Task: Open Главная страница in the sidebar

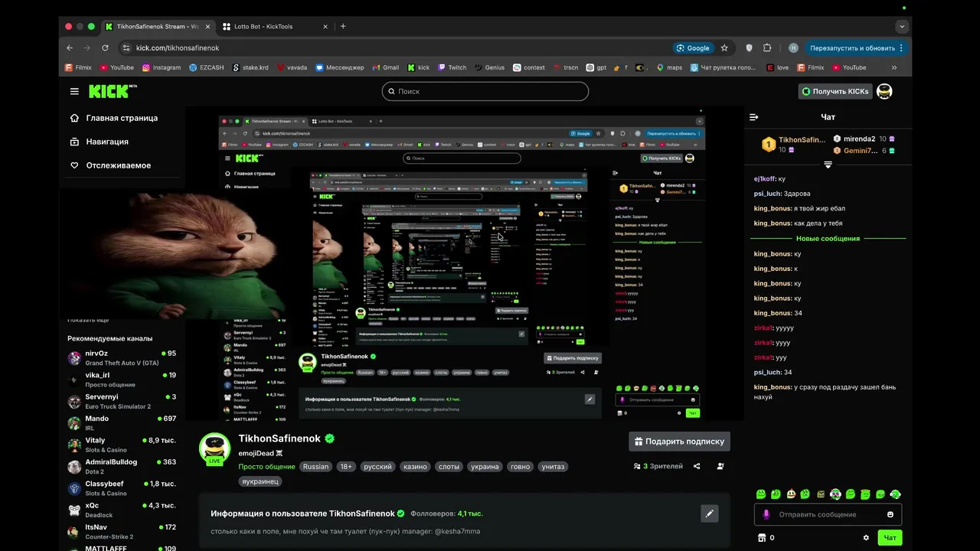Action: coord(114,118)
